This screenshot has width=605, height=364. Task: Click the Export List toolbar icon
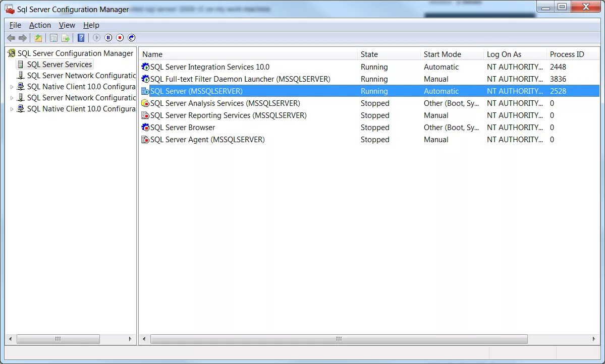66,38
